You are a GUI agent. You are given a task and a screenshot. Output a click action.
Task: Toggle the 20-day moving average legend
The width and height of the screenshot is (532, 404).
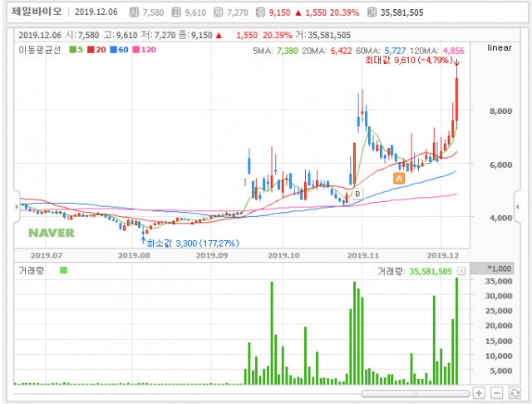point(99,50)
